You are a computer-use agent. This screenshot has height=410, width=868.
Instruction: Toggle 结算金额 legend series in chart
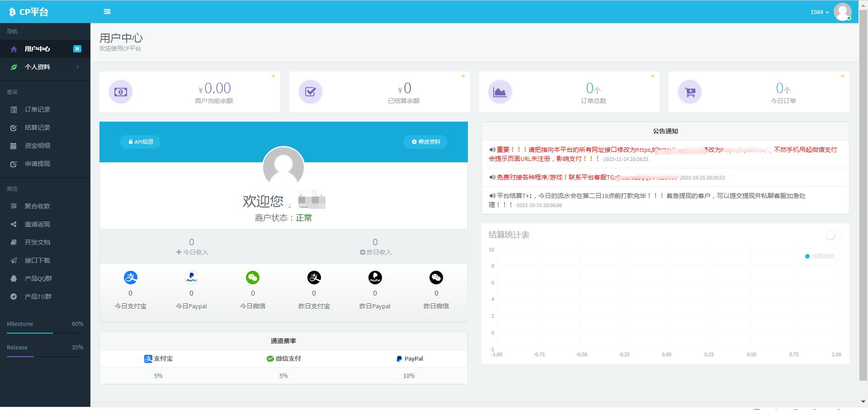[x=819, y=256]
